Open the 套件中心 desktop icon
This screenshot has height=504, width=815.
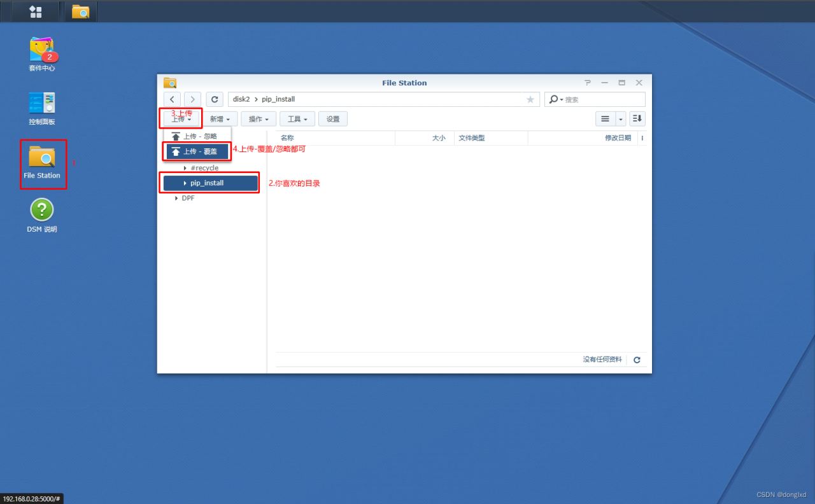pos(42,53)
